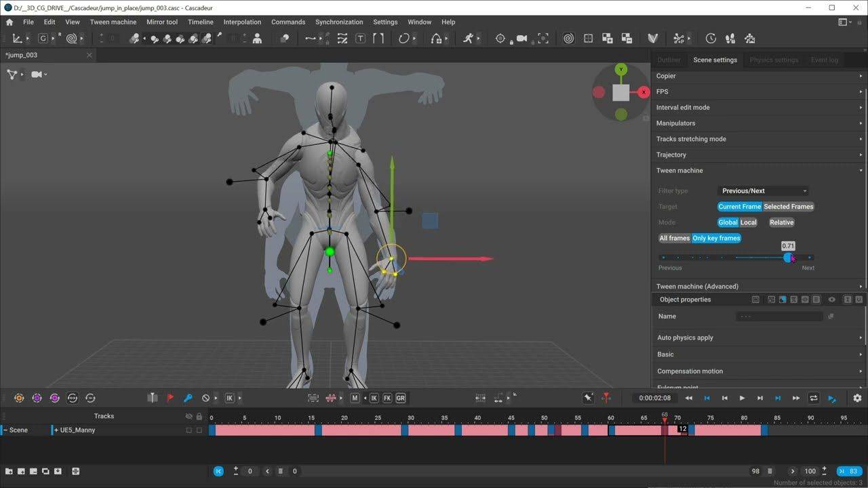
Task: Open the Filter type Previous/Next dropdown
Action: [763, 191]
